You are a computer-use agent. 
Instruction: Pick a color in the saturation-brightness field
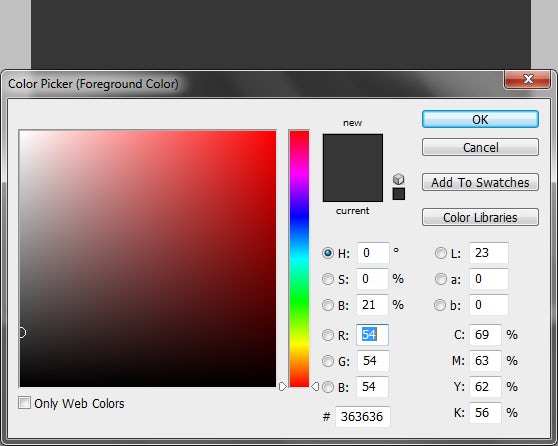(x=148, y=259)
